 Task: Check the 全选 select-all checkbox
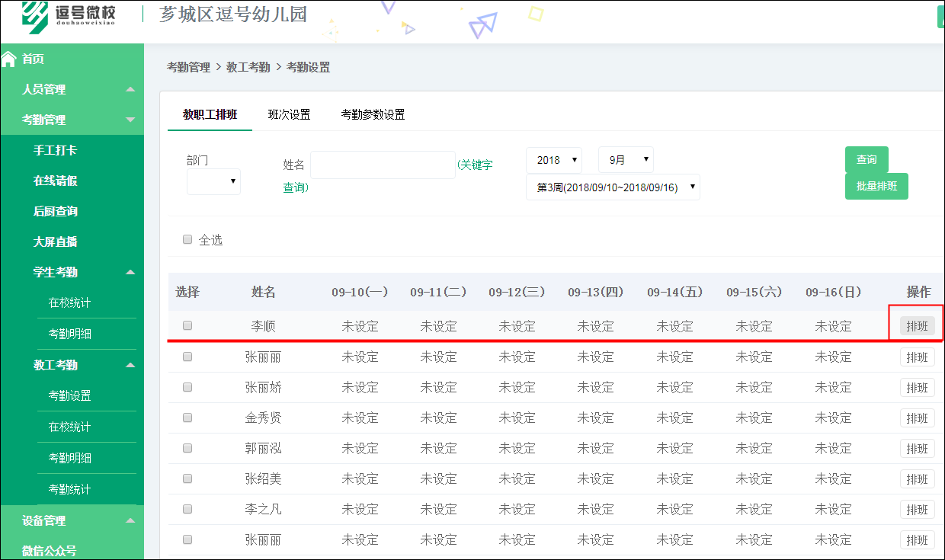pos(187,238)
